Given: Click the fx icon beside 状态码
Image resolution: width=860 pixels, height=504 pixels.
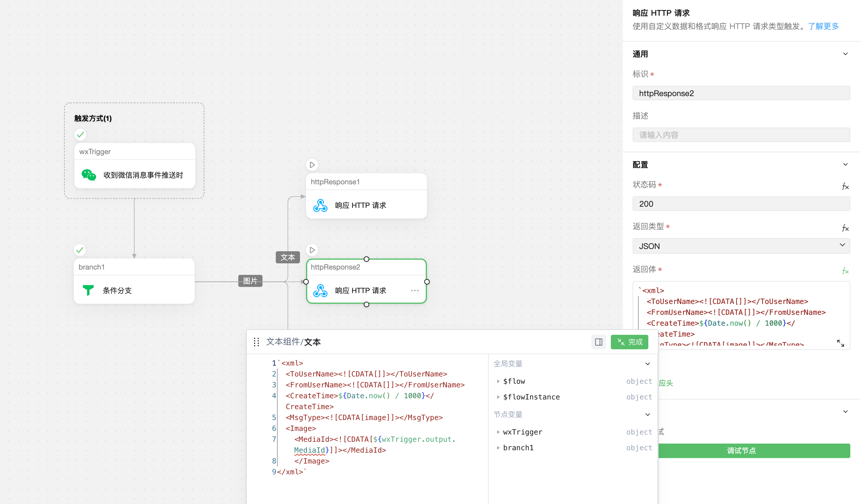Looking at the screenshot, I should coord(845,186).
